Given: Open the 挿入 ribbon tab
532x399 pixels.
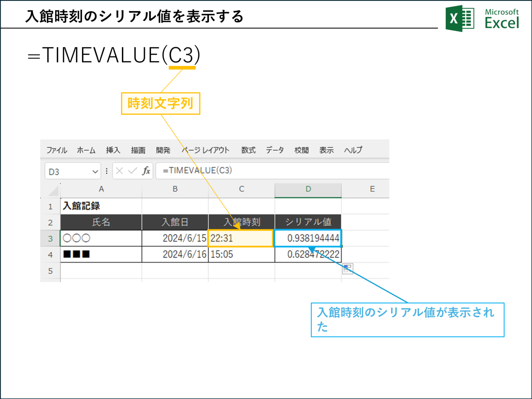Looking at the screenshot, I should [113, 150].
